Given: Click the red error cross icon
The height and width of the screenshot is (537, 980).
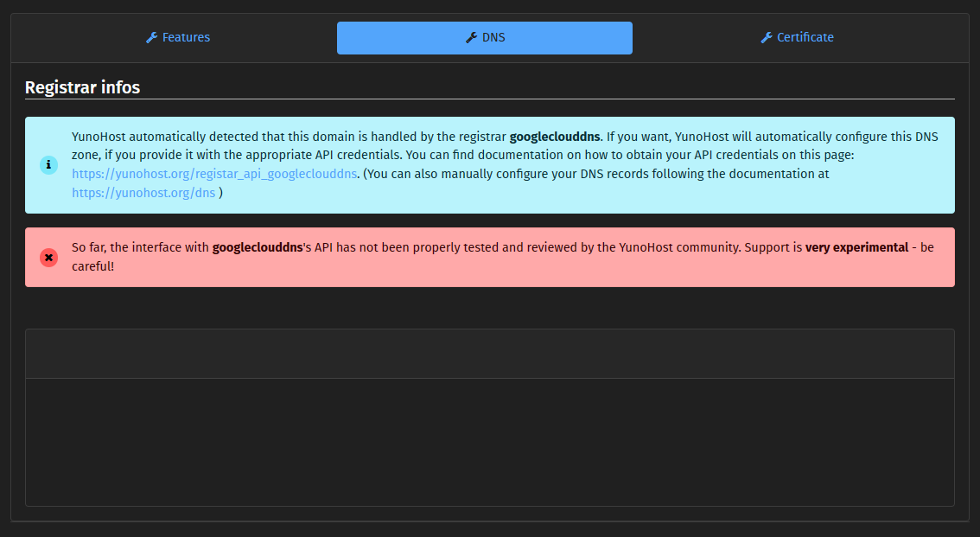Looking at the screenshot, I should point(48,258).
